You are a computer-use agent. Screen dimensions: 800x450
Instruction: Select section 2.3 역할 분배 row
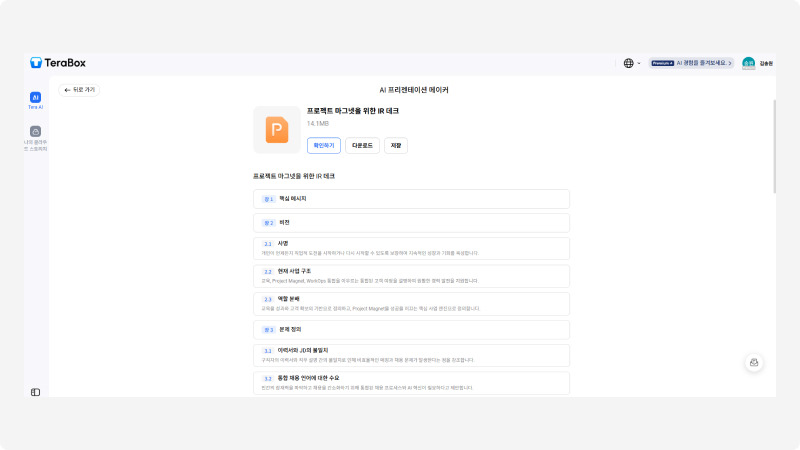click(x=411, y=304)
